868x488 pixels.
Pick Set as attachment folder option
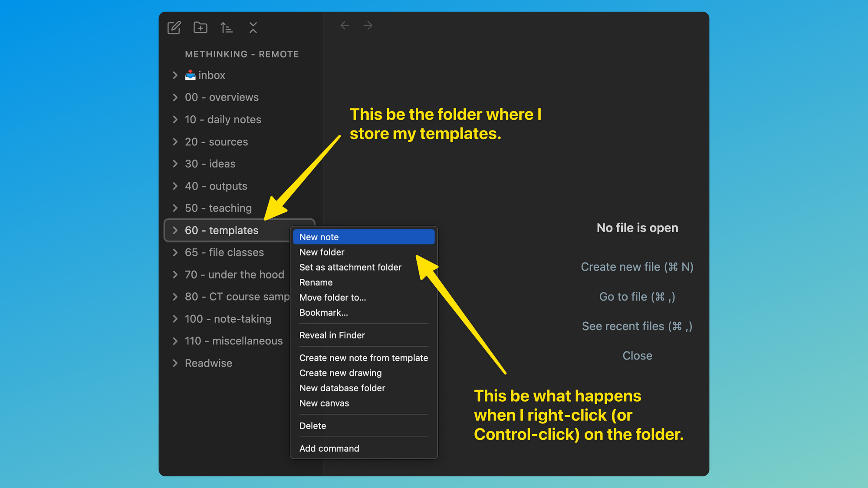pyautogui.click(x=350, y=267)
